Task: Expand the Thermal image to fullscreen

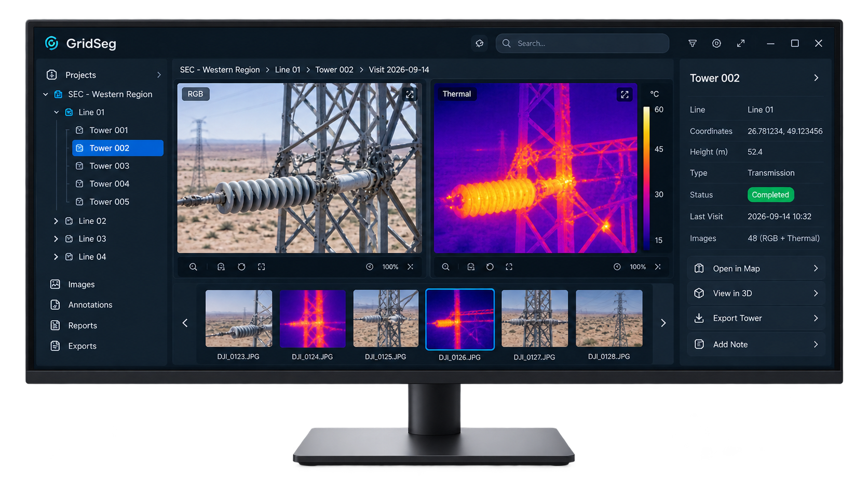Action: [x=625, y=94]
